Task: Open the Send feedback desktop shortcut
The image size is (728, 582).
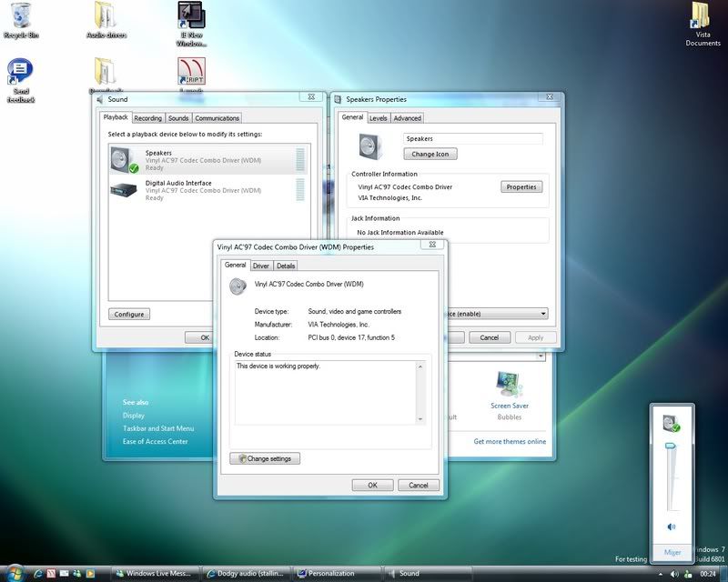Action: coord(20,80)
